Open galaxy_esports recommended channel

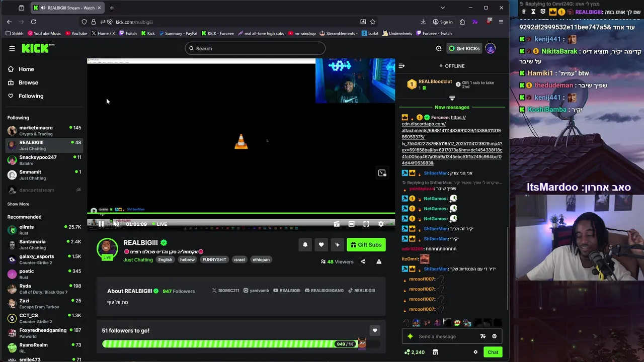(x=44, y=259)
